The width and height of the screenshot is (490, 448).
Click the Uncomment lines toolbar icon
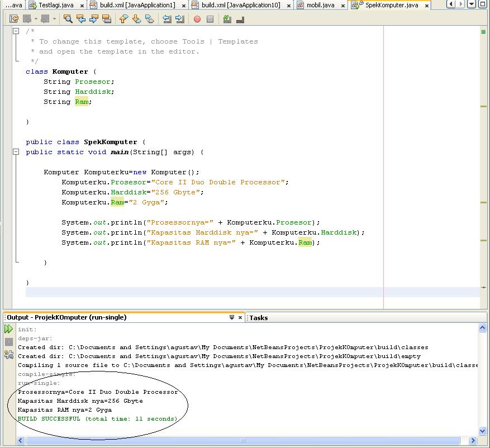240,20
